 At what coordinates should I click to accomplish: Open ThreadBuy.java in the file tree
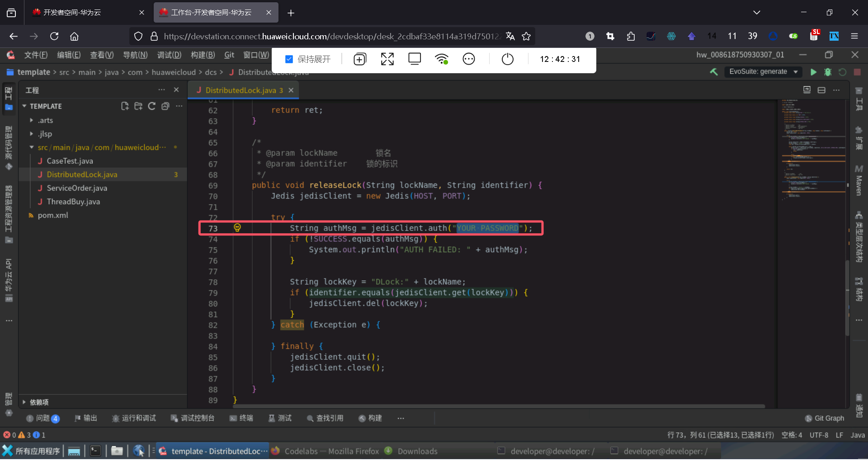[73, 202]
